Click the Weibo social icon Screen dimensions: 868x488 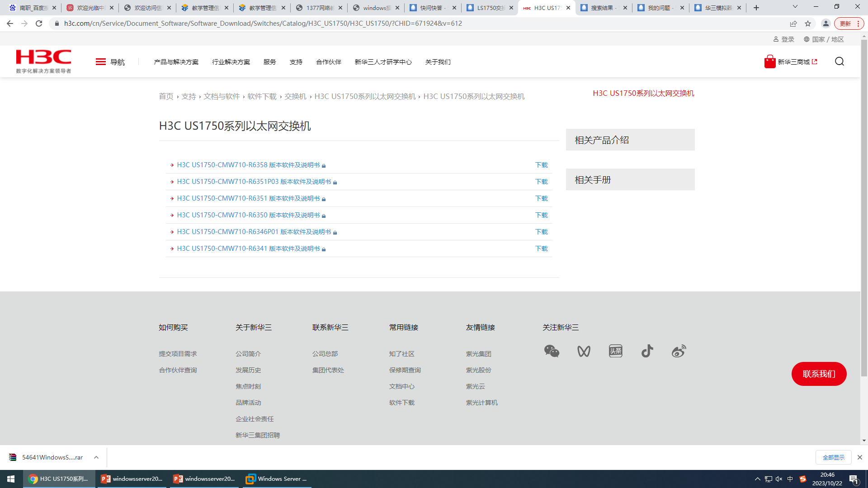coord(679,351)
